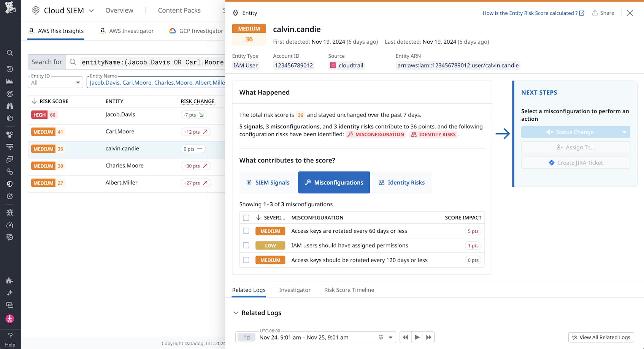The width and height of the screenshot is (644, 349).
Task: Click the pin icon in the time range selector
Action: (x=380, y=337)
